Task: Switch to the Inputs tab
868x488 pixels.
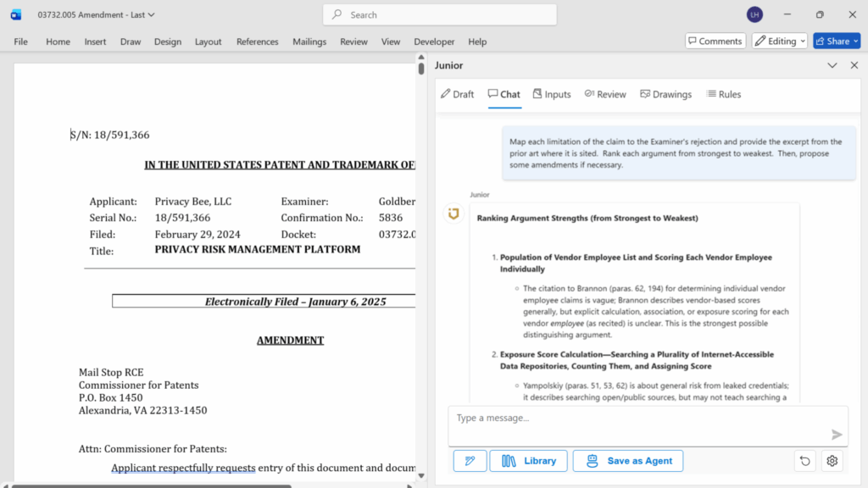Action: 551,94
